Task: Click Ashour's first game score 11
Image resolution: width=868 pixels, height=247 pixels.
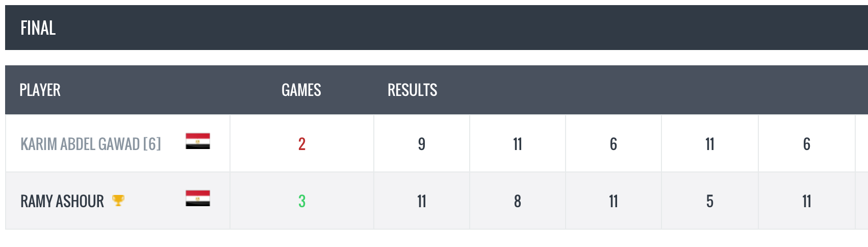Action: [422, 201]
